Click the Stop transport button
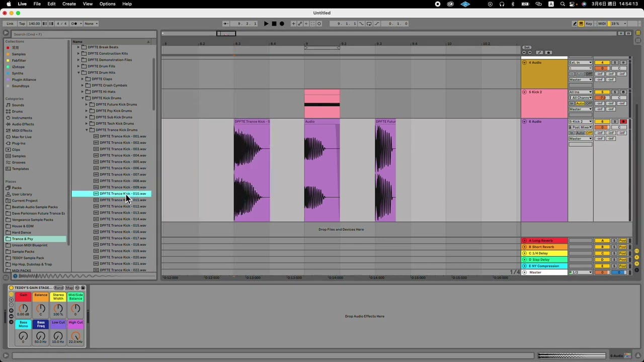 (274, 24)
